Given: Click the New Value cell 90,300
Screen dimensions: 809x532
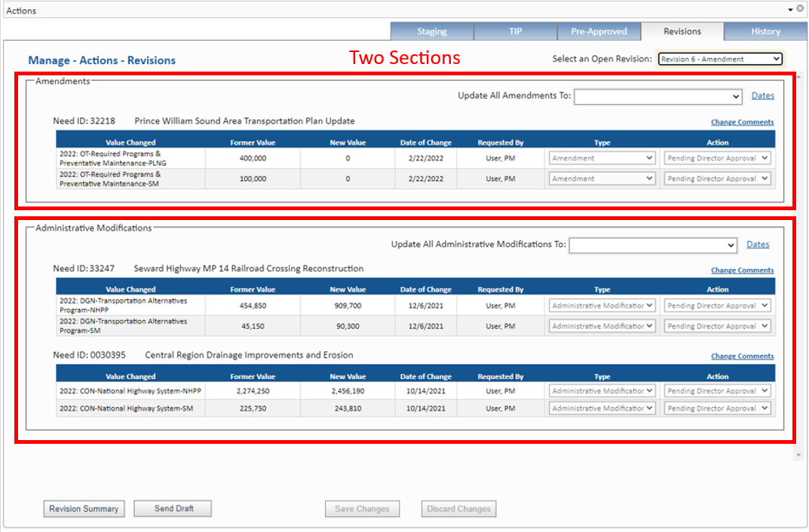Looking at the screenshot, I should pos(348,326).
